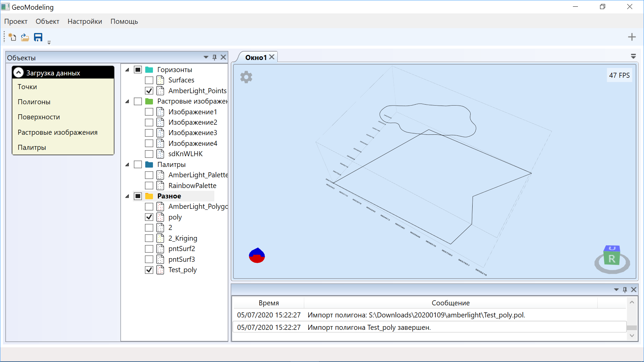Collapse the Загрузка данных section
Viewport: 644px width, 362px height.
coord(19,73)
